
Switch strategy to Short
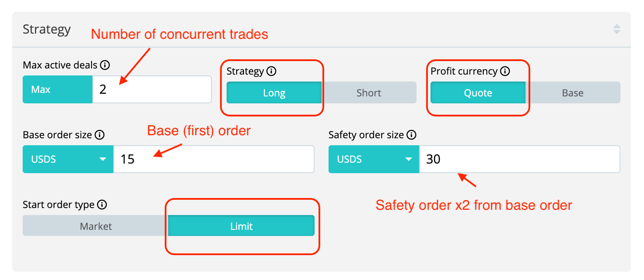pos(369,93)
